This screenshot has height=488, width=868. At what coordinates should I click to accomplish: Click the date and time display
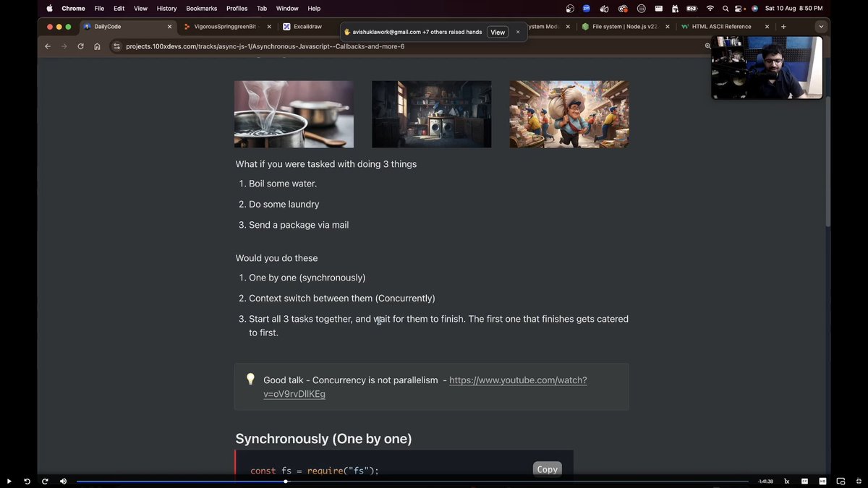click(x=793, y=9)
